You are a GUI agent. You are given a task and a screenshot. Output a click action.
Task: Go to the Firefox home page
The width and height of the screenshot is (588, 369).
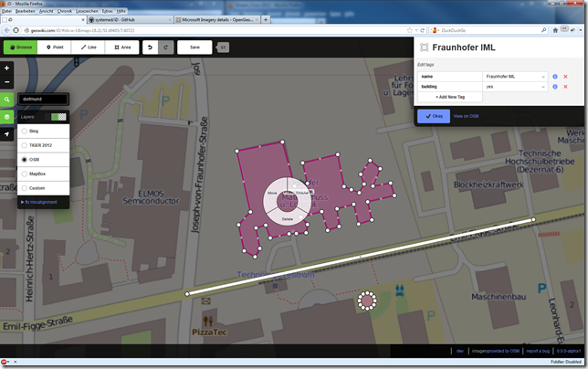pos(555,30)
